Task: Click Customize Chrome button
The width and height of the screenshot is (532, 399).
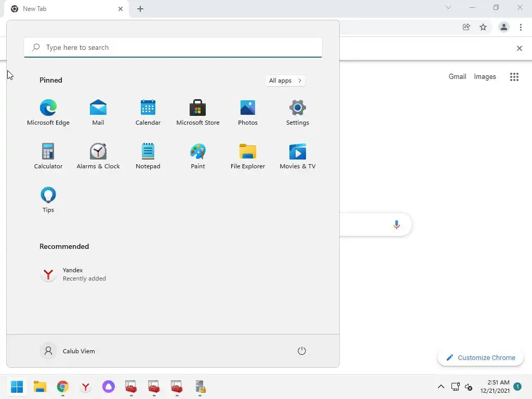Action: (x=481, y=357)
